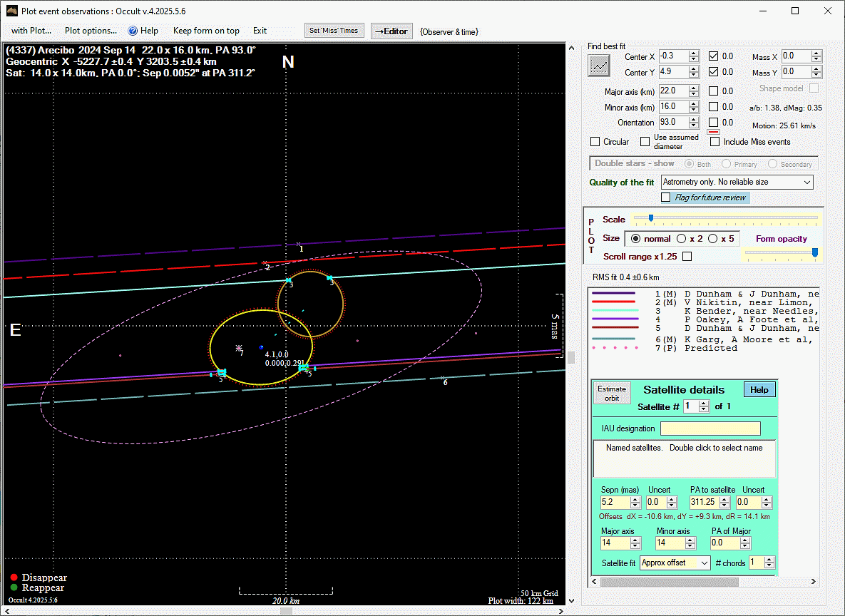Click the plot vertical scrollbar up arrow
The height and width of the screenshot is (616, 845).
pyautogui.click(x=571, y=48)
